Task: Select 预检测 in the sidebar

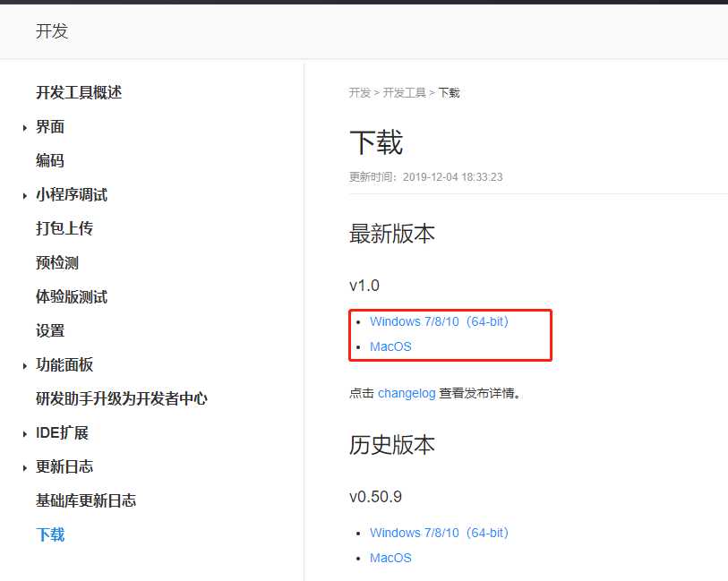Action: click(x=57, y=263)
